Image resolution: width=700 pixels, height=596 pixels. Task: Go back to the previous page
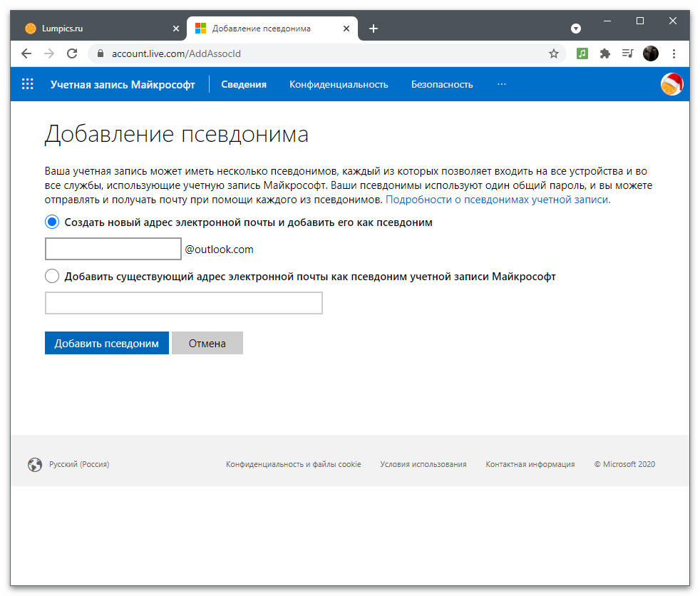26,53
